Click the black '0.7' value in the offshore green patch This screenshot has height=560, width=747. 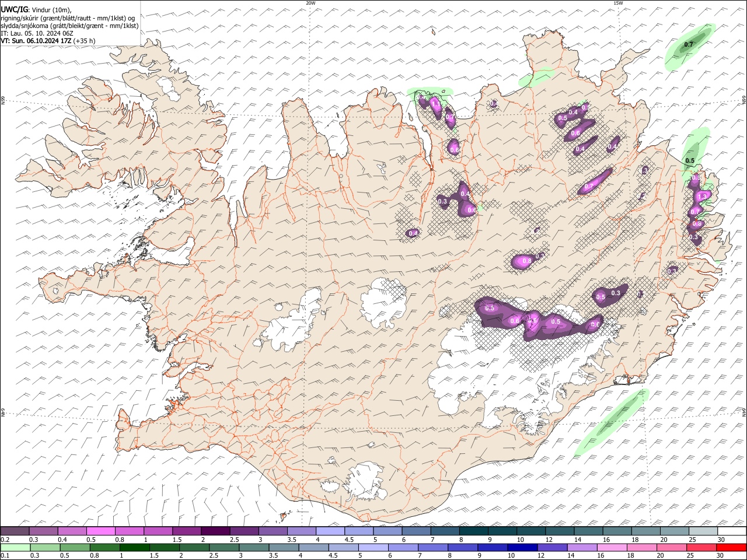click(689, 44)
